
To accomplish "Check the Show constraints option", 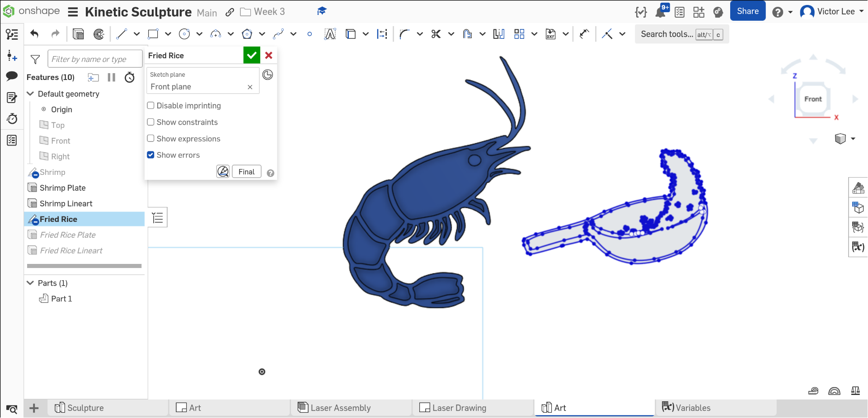I will point(151,122).
